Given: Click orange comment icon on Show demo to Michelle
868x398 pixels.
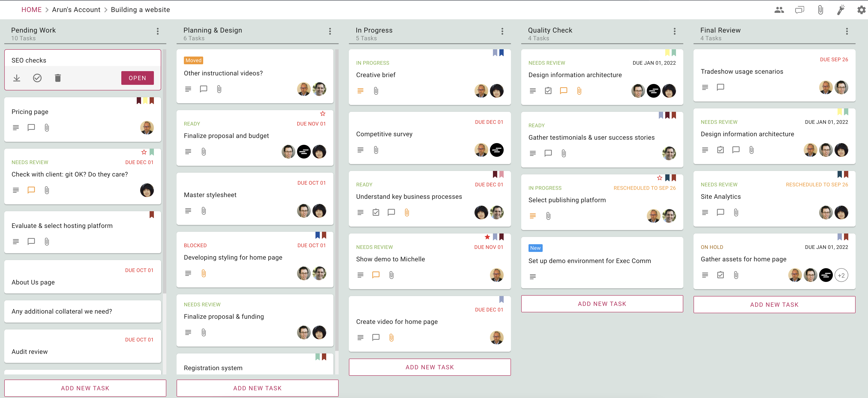Looking at the screenshot, I should [x=376, y=275].
